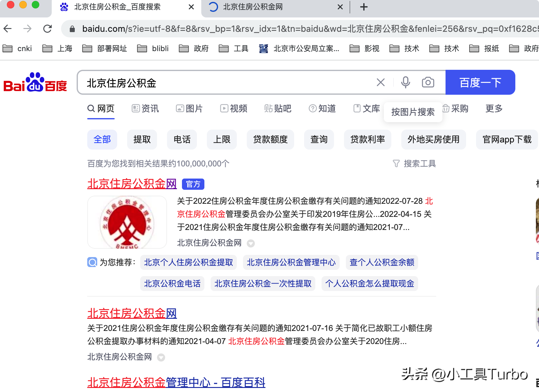539x392 pixels.
Task: Open a new tab with the plus icon
Action: click(x=363, y=7)
